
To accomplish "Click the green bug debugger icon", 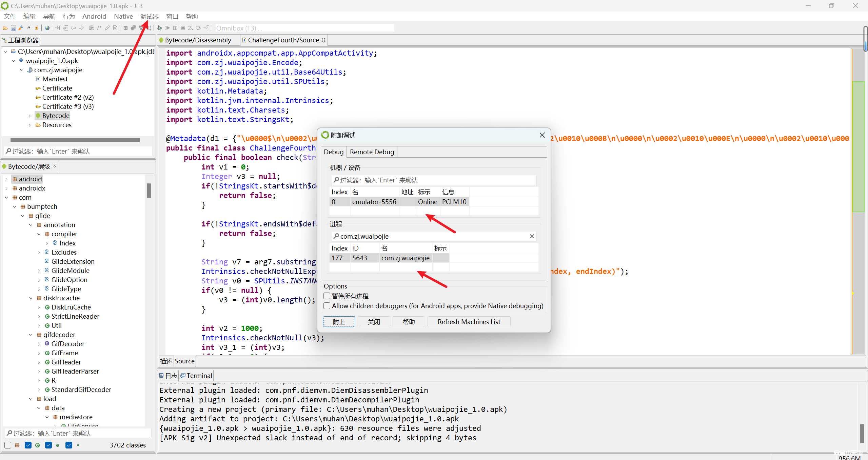I will (159, 28).
